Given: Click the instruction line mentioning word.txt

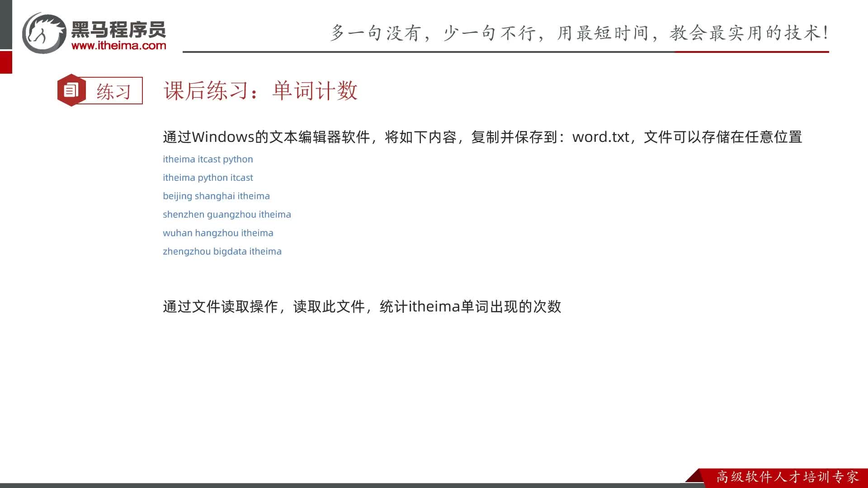Looking at the screenshot, I should (x=482, y=137).
